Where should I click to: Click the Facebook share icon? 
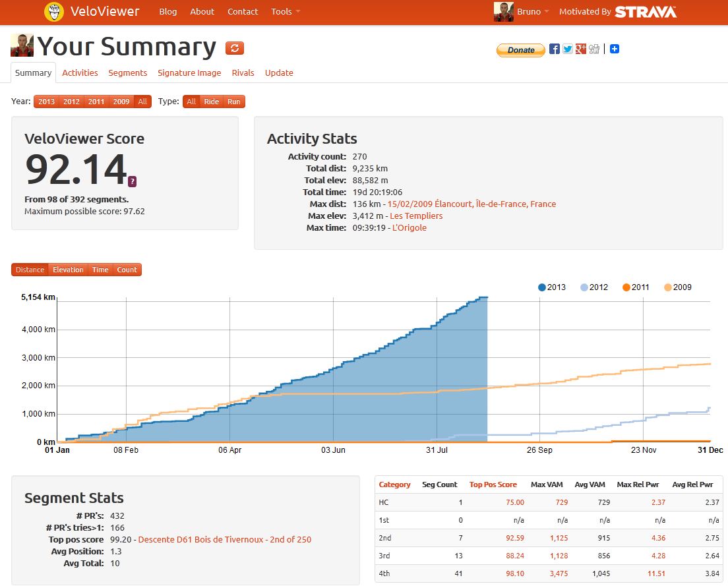[x=553, y=49]
